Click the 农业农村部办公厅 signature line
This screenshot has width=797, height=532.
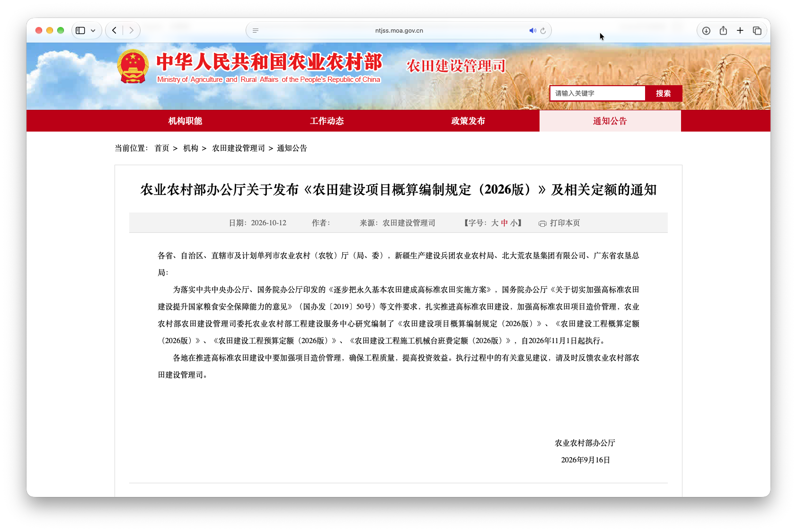coord(585,443)
